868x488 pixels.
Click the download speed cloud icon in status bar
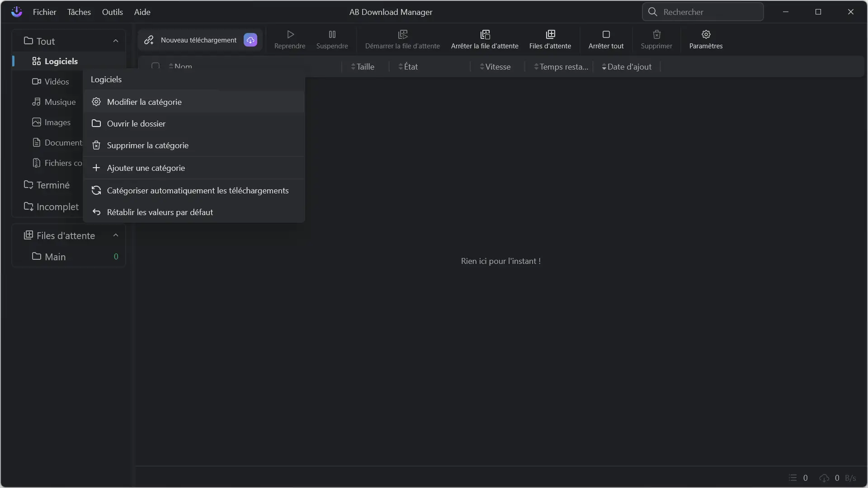point(824,478)
